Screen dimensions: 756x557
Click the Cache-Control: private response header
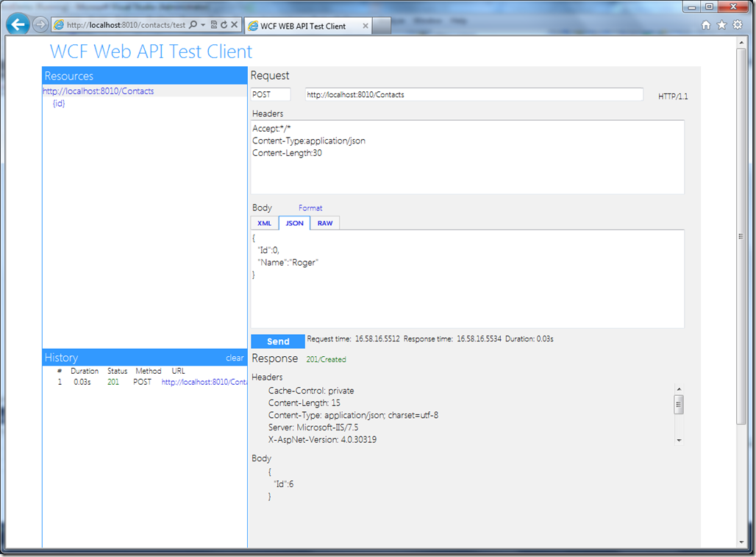click(x=311, y=391)
